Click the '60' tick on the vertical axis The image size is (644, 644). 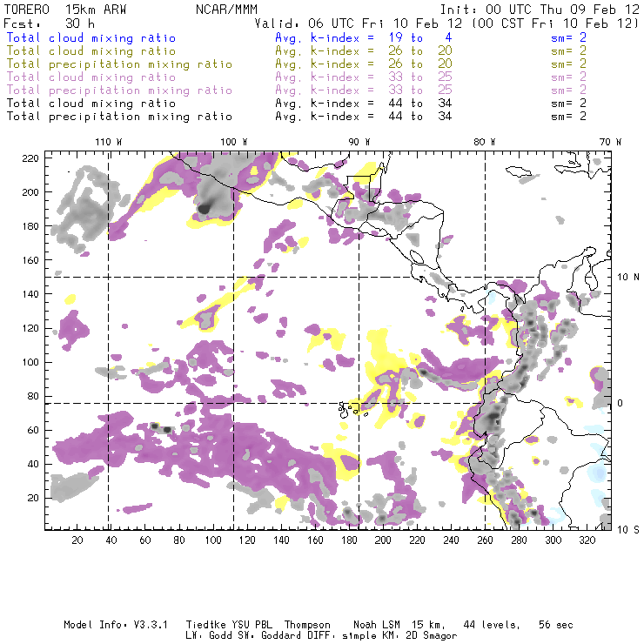click(x=33, y=430)
